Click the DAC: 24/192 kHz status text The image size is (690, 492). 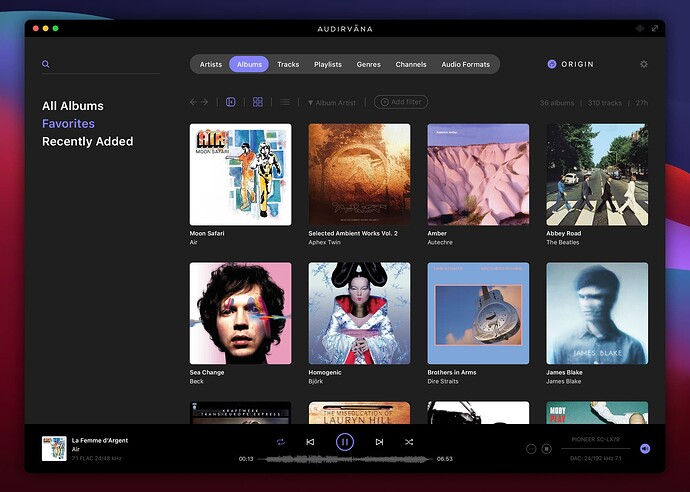point(595,459)
